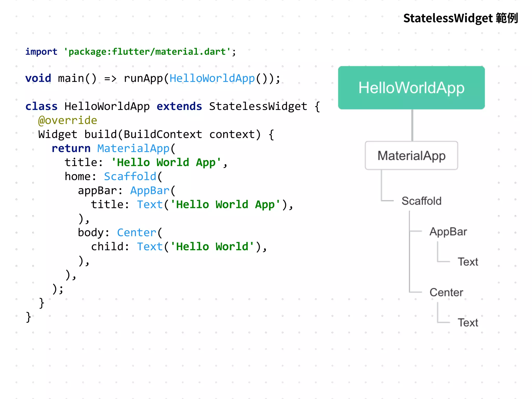Click the import keyword in the code
Image resolution: width=532 pixels, height=399 pixels.
tap(41, 51)
